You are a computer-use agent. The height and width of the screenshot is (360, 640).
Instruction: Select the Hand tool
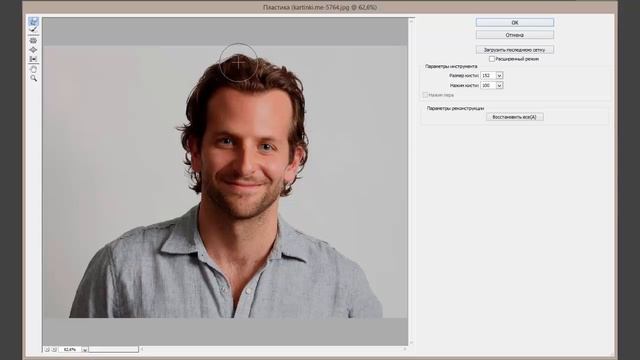pyautogui.click(x=33, y=69)
